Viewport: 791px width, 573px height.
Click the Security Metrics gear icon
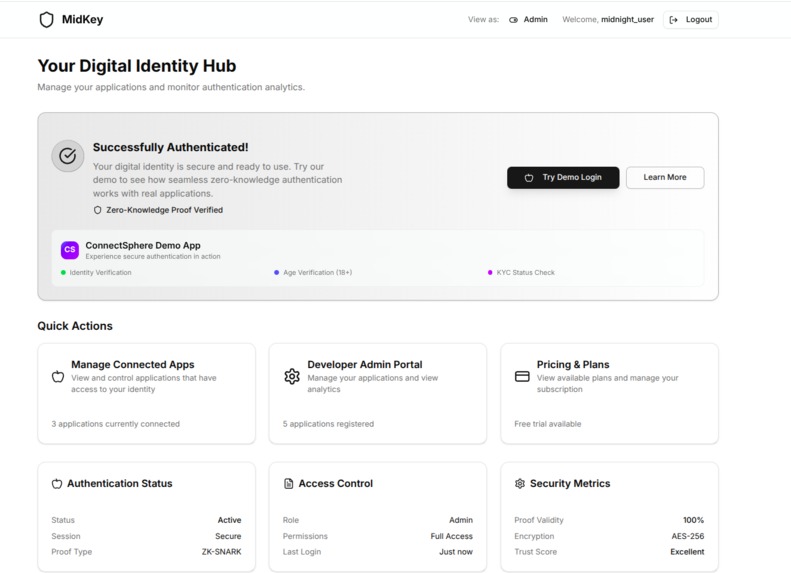[520, 484]
